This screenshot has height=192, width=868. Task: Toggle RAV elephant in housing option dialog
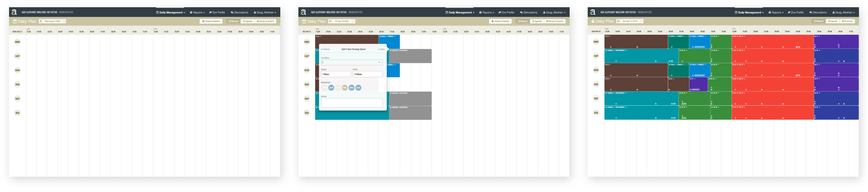351,88
